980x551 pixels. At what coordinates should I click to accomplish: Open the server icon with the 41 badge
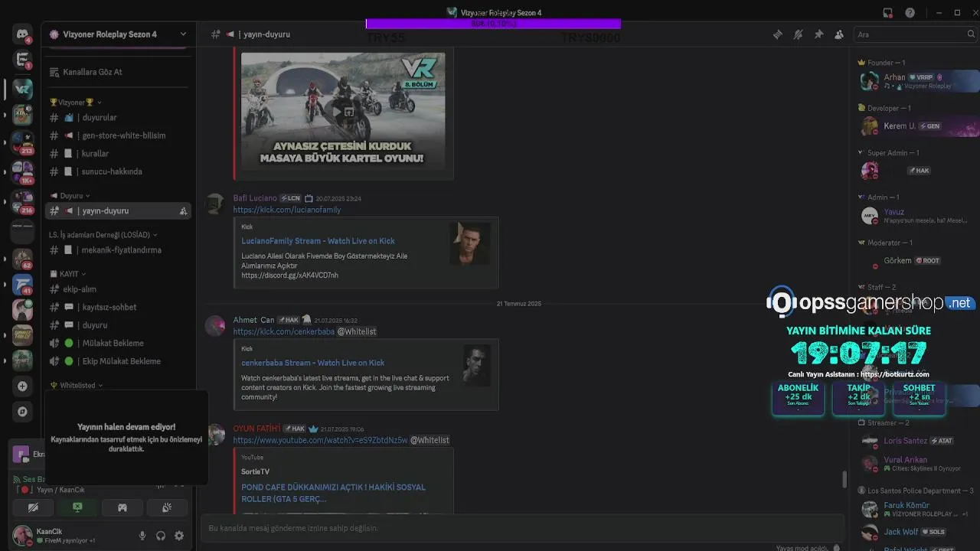(22, 285)
